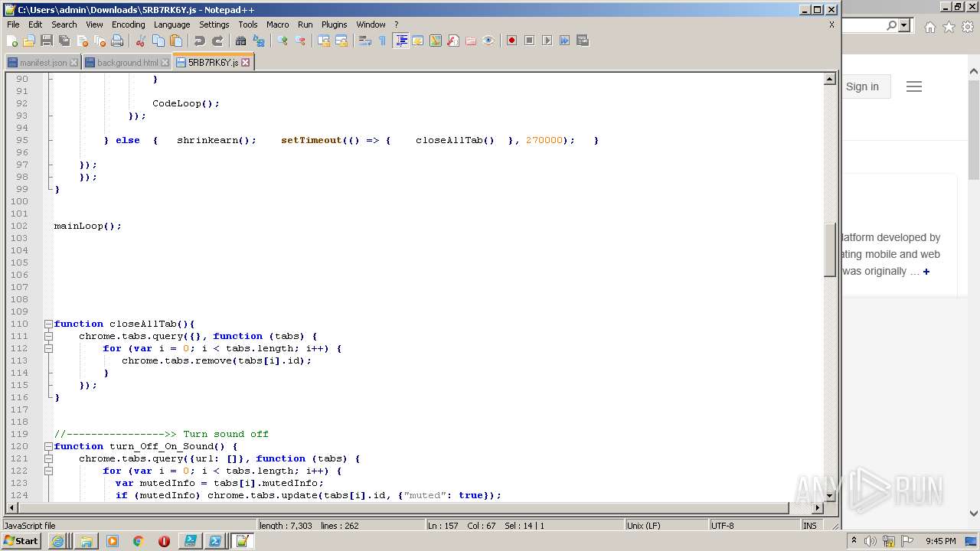The height and width of the screenshot is (551, 980).
Task: Click the Copy toolbar icon
Action: [158, 41]
